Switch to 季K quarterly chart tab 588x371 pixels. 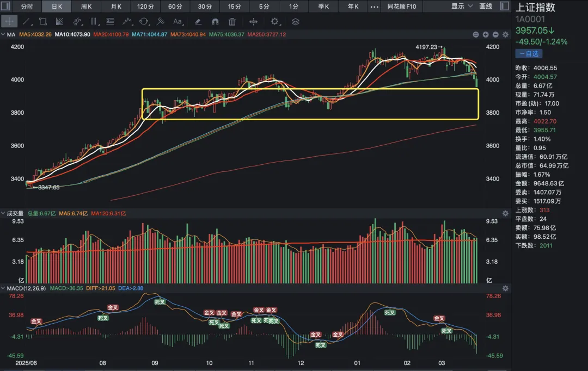click(323, 7)
